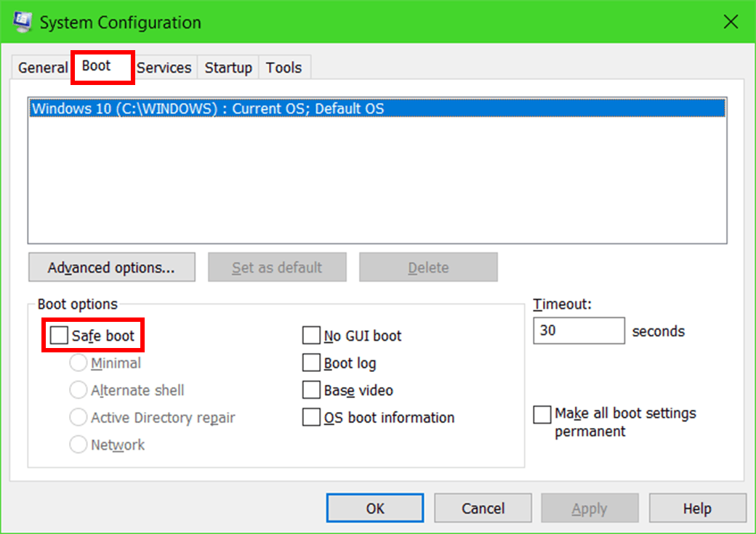This screenshot has height=534, width=756.
Task: Select the Minimal safe boot radio button
Action: pos(79,363)
